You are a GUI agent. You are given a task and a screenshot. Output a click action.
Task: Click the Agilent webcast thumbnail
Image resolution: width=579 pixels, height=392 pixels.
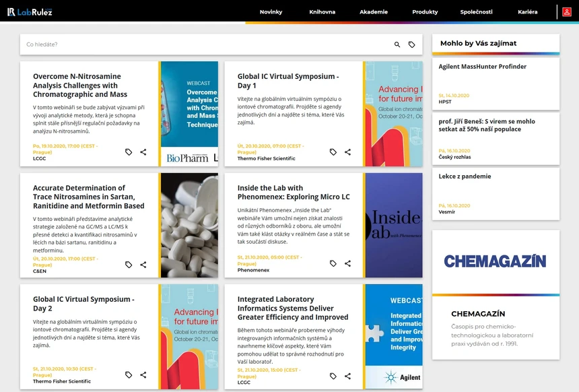[394, 337]
